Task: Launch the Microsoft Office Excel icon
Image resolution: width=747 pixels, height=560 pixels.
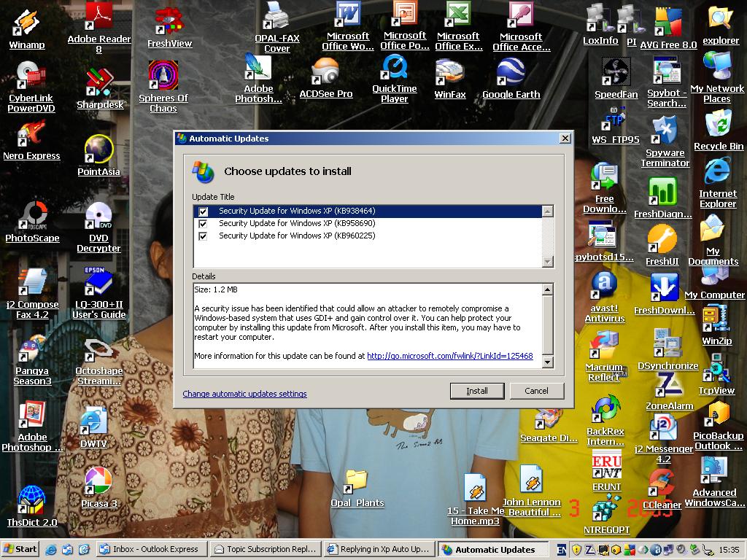Action: click(459, 27)
